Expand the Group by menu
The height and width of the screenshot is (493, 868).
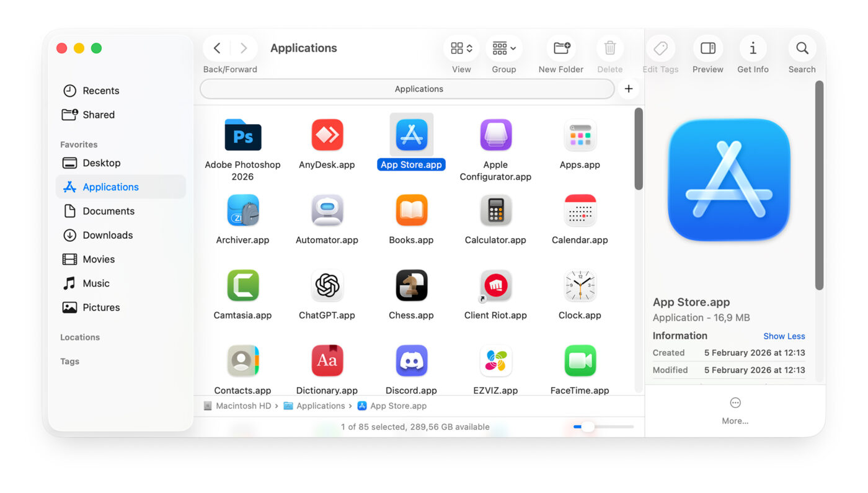tap(503, 48)
